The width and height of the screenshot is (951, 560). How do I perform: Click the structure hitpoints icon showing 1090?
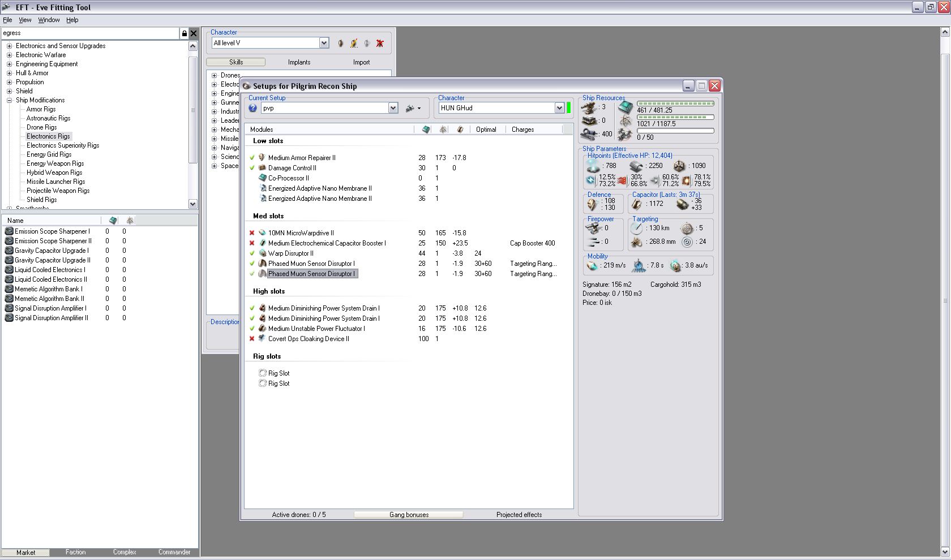click(x=679, y=166)
